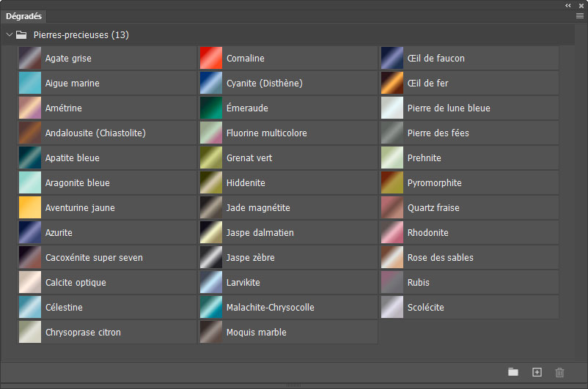
Task: Click the Pierres-precieuses (13) group label
Action: (x=81, y=34)
